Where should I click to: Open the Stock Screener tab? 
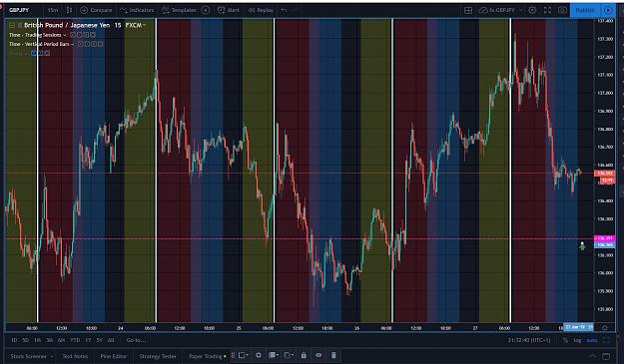[28, 356]
